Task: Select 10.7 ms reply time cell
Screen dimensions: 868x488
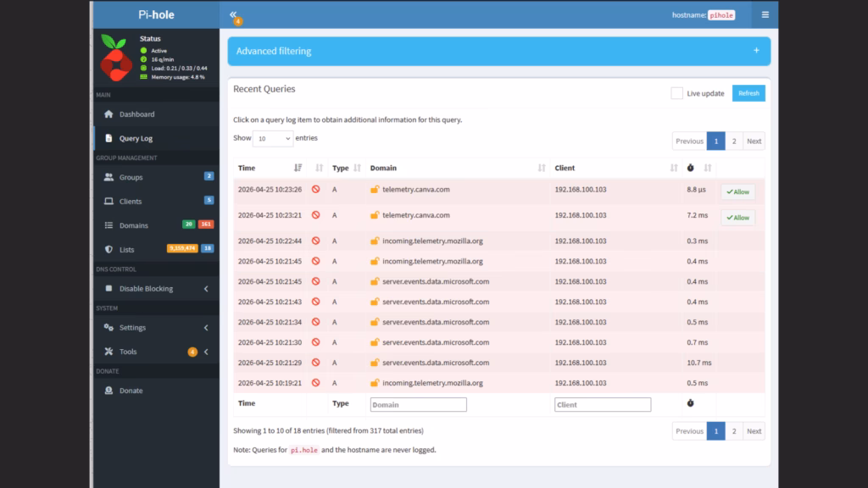Action: [699, 363]
